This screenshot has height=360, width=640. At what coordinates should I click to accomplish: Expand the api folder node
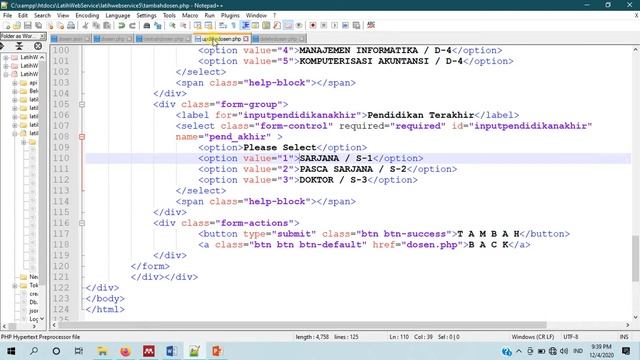[15, 83]
